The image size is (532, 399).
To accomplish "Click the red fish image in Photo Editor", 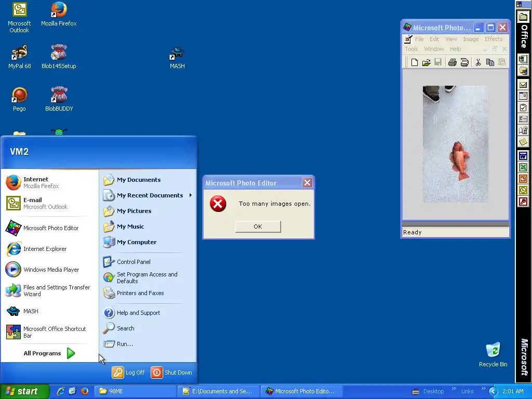I will [459, 161].
